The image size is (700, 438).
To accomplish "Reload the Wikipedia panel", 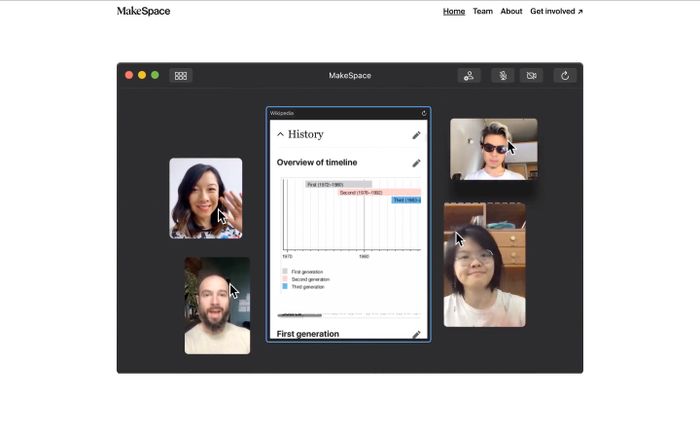I will coord(424,113).
